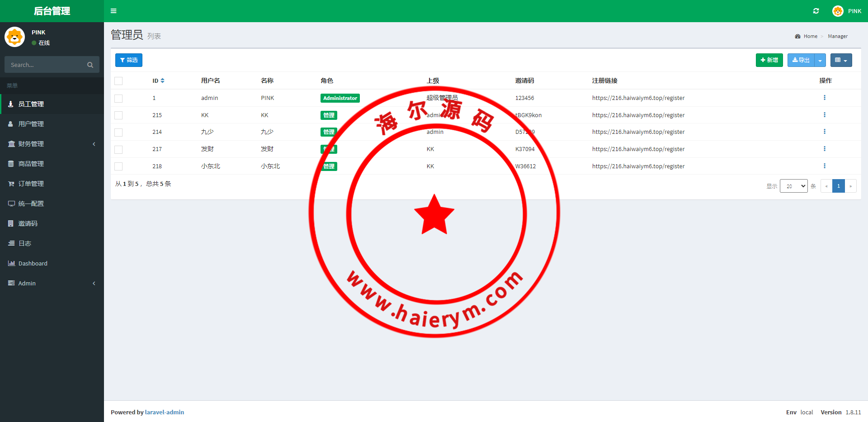This screenshot has height=422, width=868.
Task: Click the blue 筛选 filter button
Action: [x=129, y=60]
